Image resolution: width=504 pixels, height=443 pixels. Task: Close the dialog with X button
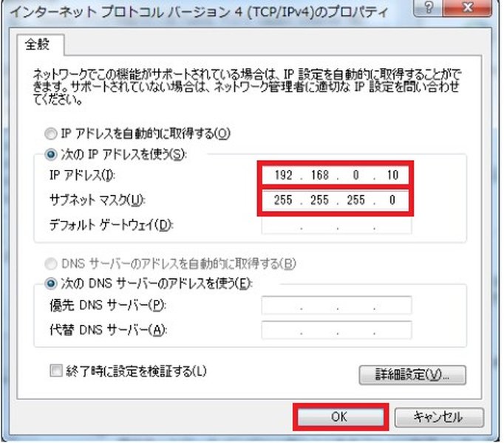[467, 7]
